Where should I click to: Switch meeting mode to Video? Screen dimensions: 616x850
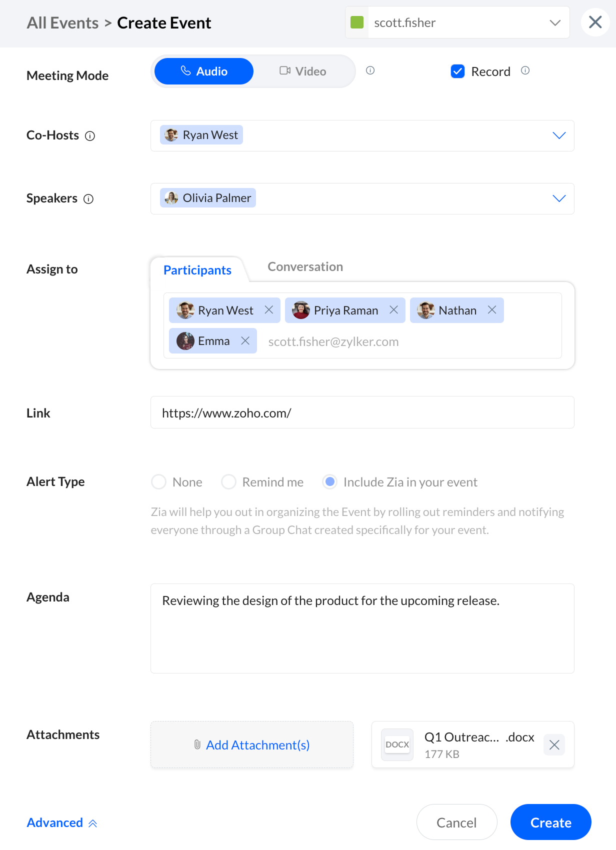click(303, 71)
